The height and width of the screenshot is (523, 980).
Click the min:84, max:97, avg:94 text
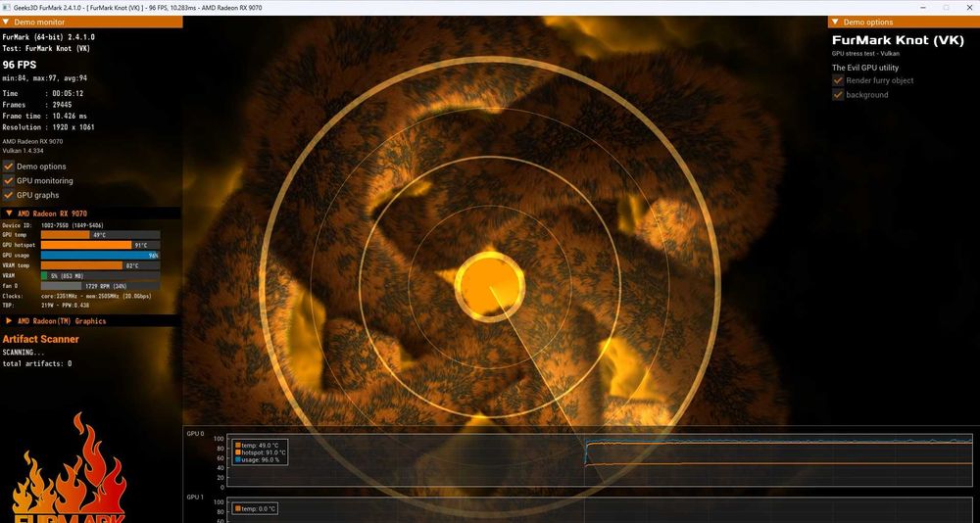pyautogui.click(x=45, y=78)
